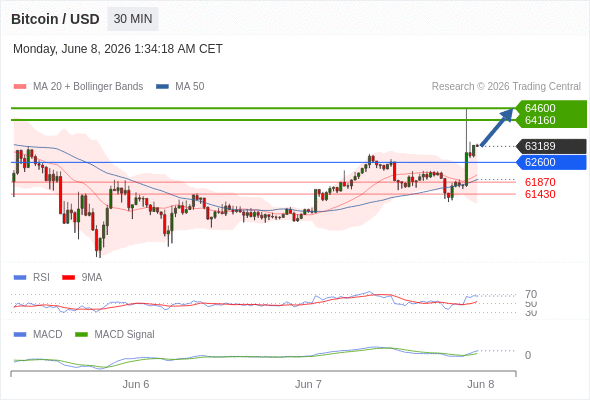
Task: Click the MACD legend label
Action: pos(48,335)
